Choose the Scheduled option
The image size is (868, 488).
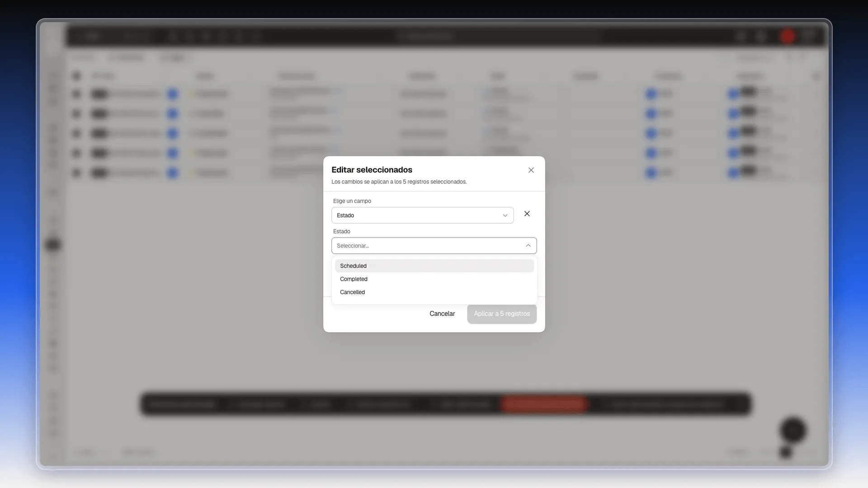pos(434,266)
